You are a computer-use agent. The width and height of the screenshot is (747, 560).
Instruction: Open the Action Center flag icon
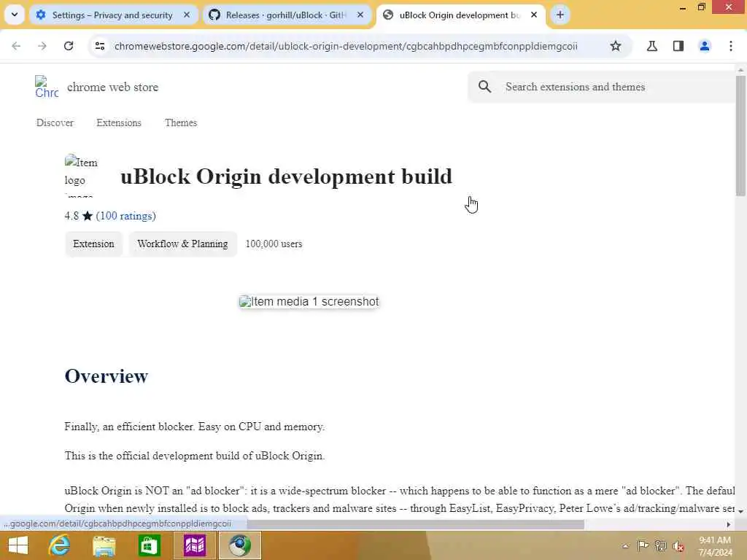[x=643, y=546]
